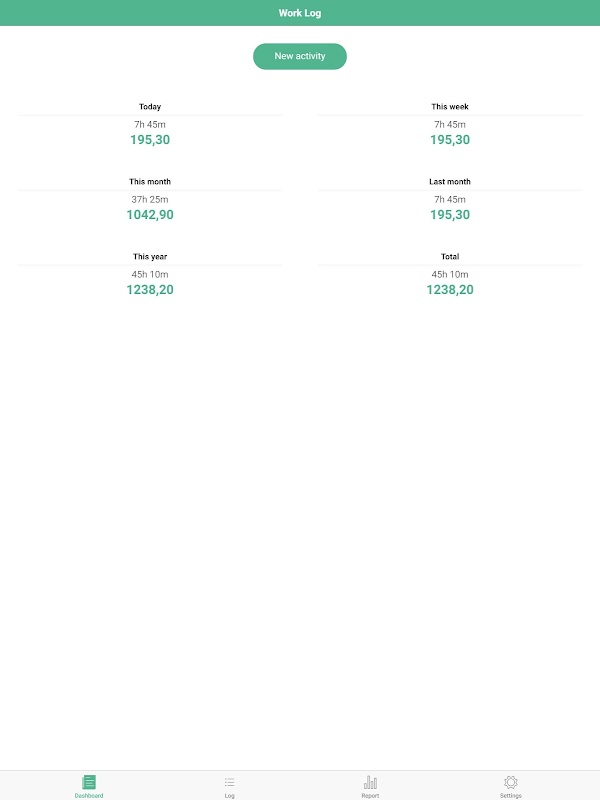Open the Dashboard notebook icon
600x800 pixels.
click(89, 782)
